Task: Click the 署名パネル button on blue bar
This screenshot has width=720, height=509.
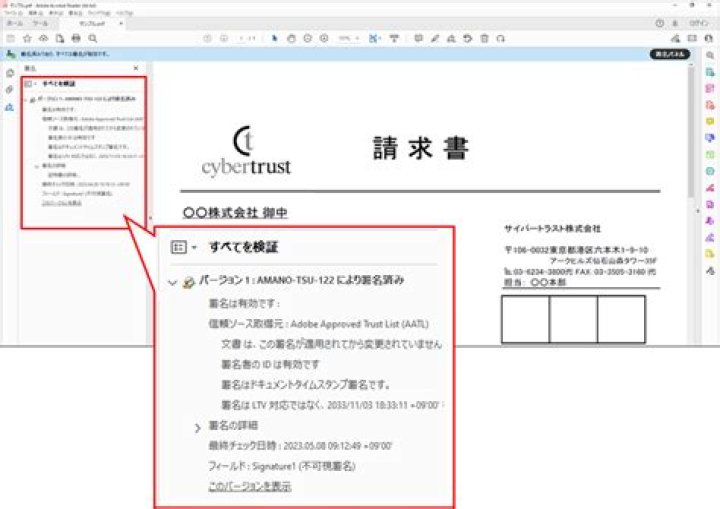Action: tap(670, 54)
